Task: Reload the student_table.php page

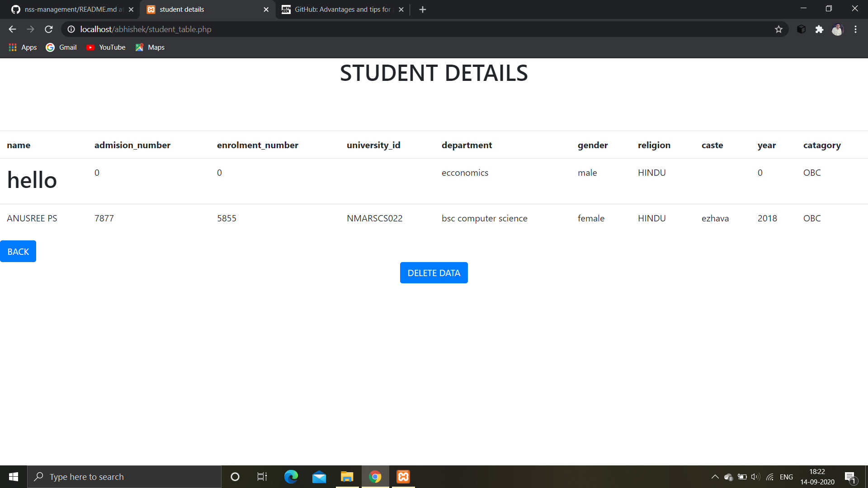Action: click(x=48, y=29)
